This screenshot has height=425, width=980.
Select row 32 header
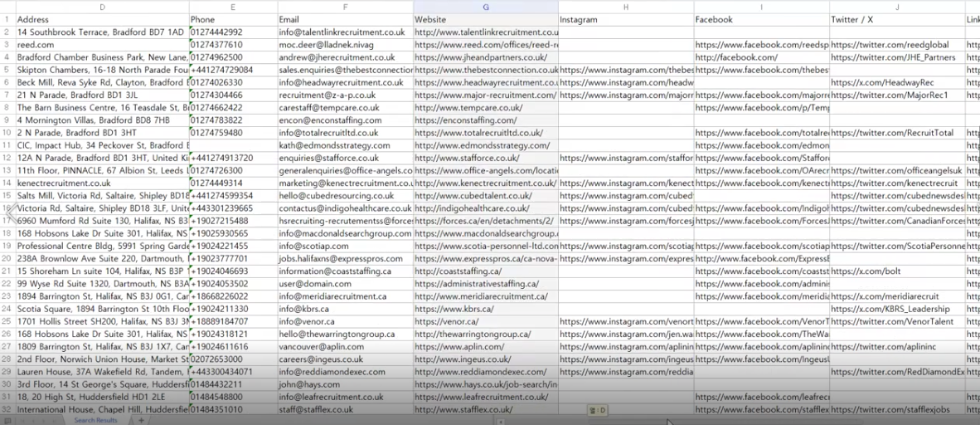click(x=7, y=409)
